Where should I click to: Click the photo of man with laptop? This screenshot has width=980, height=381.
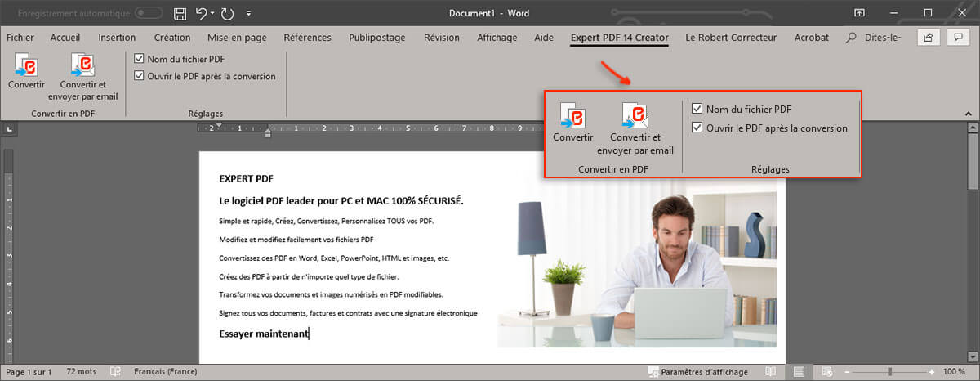[x=637, y=269]
